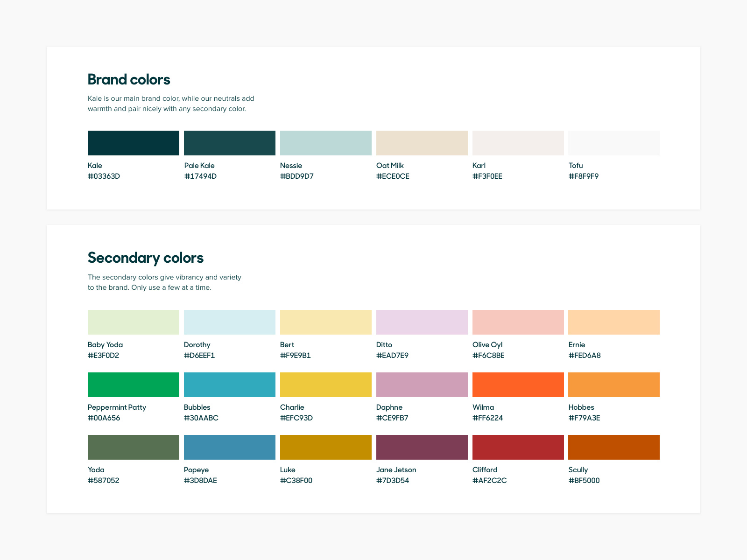Click the Kale color swatch
The image size is (747, 560).
(134, 143)
